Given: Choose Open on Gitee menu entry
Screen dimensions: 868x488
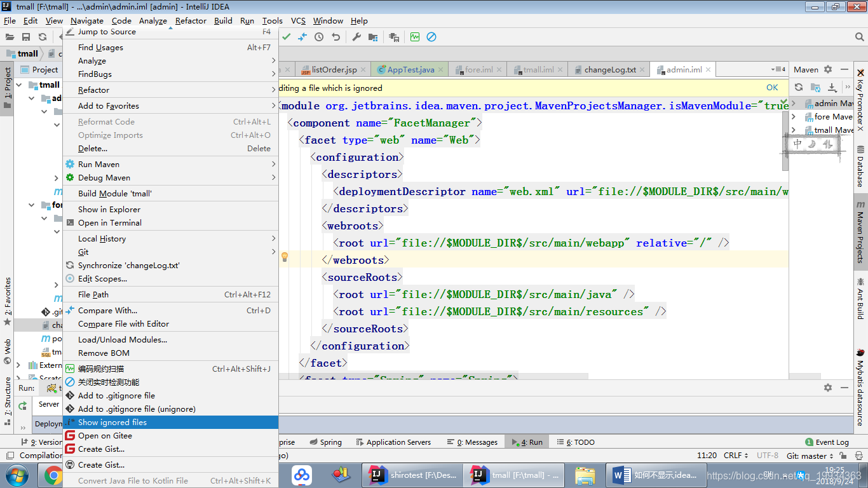Looking at the screenshot, I should click(170, 435).
